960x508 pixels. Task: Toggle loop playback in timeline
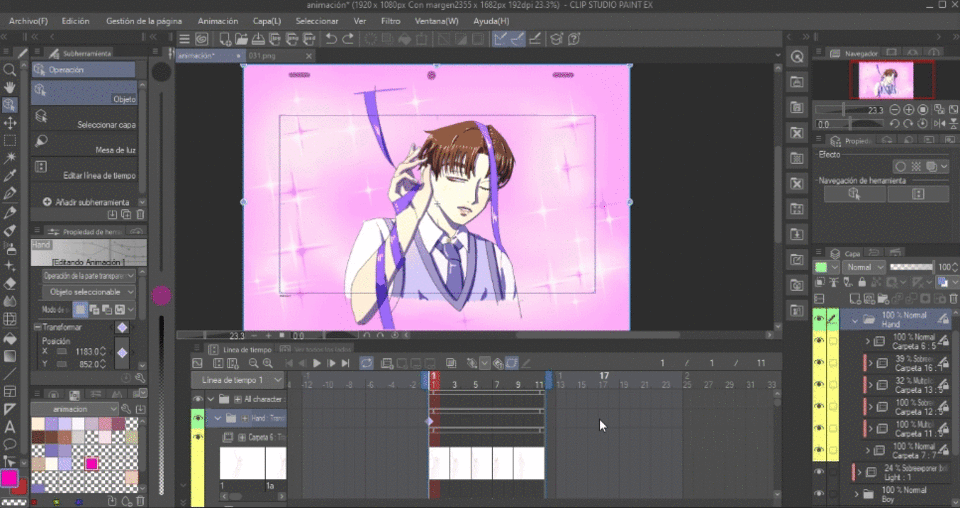pyautogui.click(x=366, y=363)
